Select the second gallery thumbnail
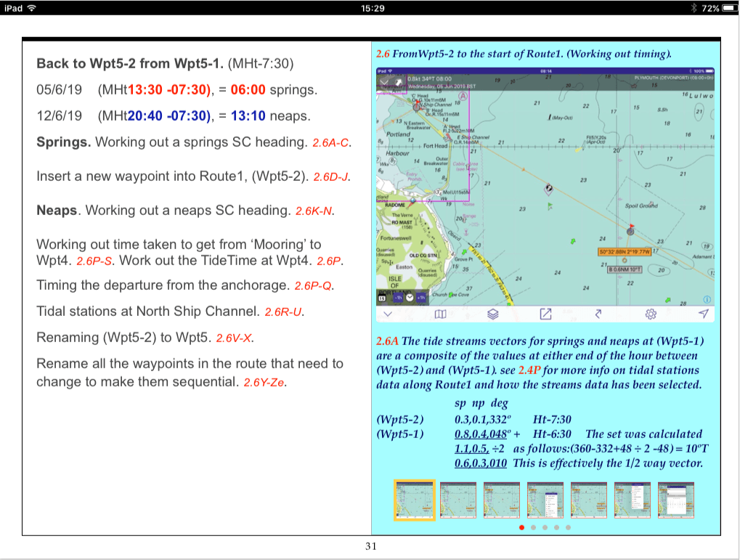The height and width of the screenshot is (560, 740). coord(458,500)
